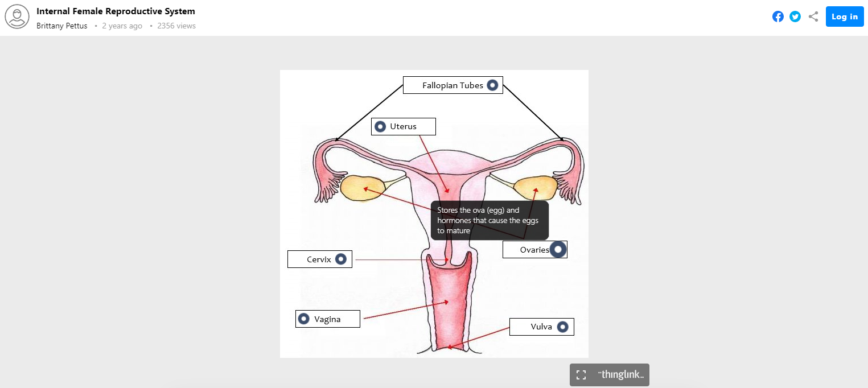Enter fullscreen mode
Viewport: 868px width, 388px height.
[581, 375]
